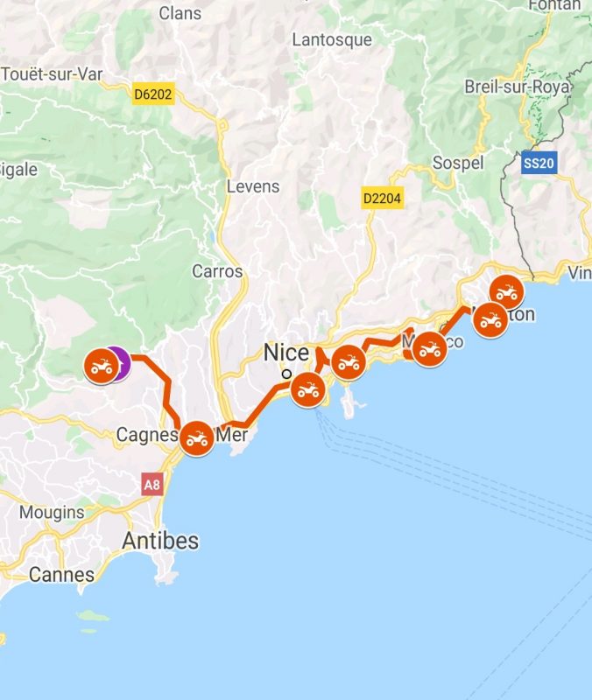Open the motorcycle marker between Nice and Monaco
Viewport: 592px width, 700px height.
[x=349, y=362]
